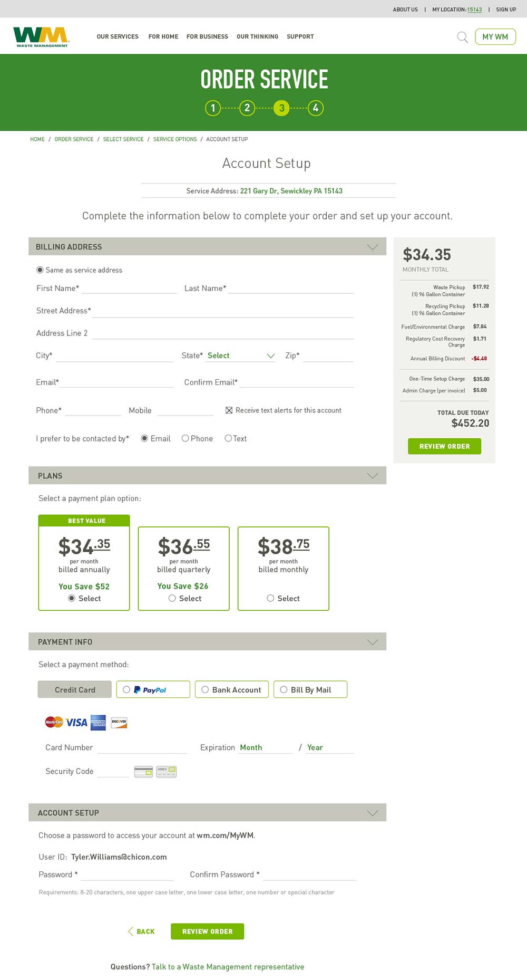Go to step 1 progress circle

click(213, 108)
